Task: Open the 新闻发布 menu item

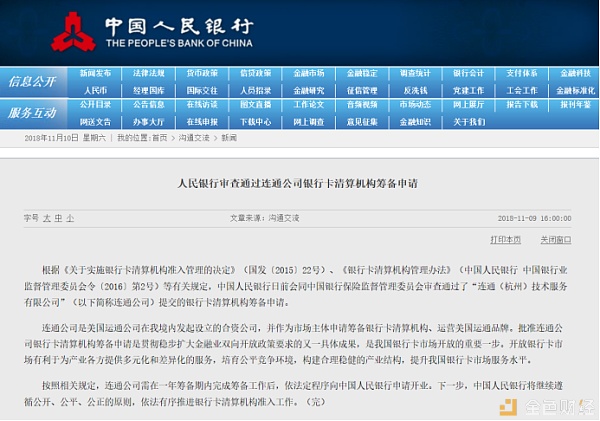Action: pos(95,73)
